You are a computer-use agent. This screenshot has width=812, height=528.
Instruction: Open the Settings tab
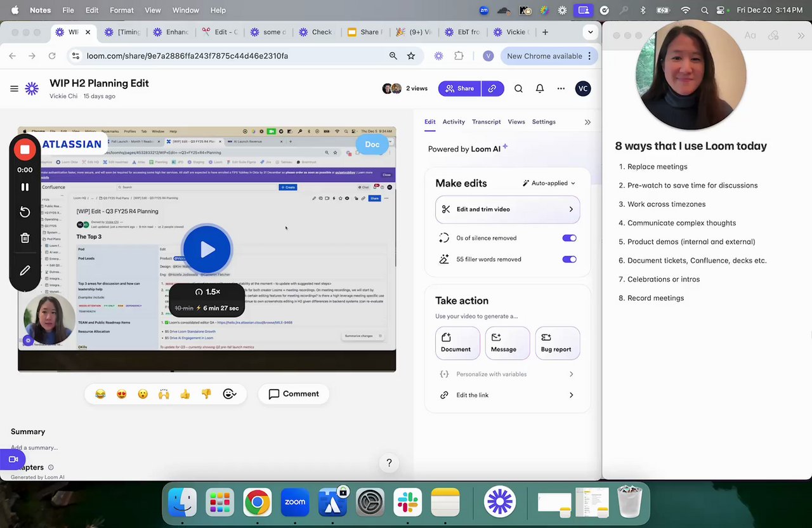point(544,122)
